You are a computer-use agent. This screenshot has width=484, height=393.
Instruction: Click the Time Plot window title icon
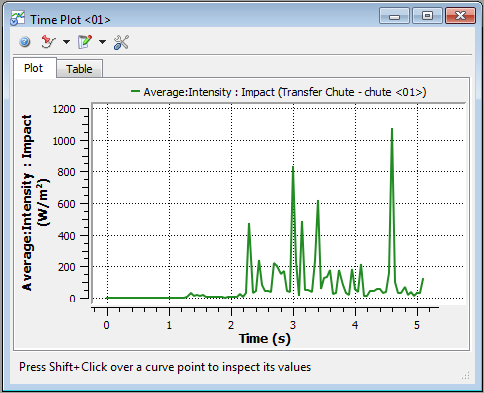pyautogui.click(x=17, y=18)
